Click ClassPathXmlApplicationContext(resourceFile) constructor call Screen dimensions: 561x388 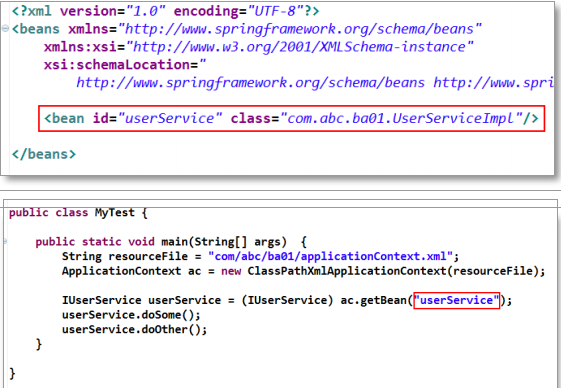point(393,271)
